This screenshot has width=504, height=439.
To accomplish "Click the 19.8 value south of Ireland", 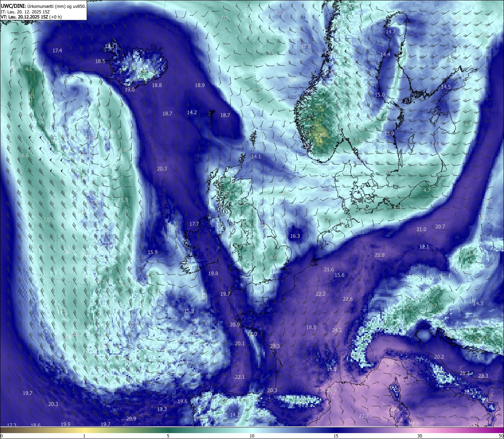I will pos(213,273).
